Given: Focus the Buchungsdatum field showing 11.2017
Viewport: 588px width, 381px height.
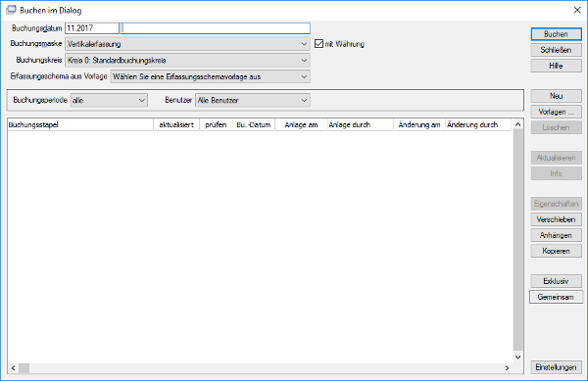Looking at the screenshot, I should (92, 28).
